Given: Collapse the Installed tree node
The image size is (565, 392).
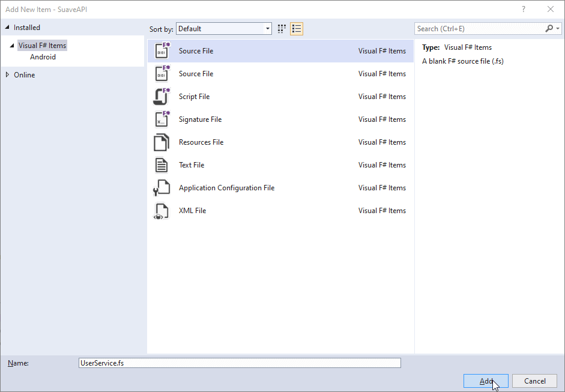Looking at the screenshot, I should (7, 28).
